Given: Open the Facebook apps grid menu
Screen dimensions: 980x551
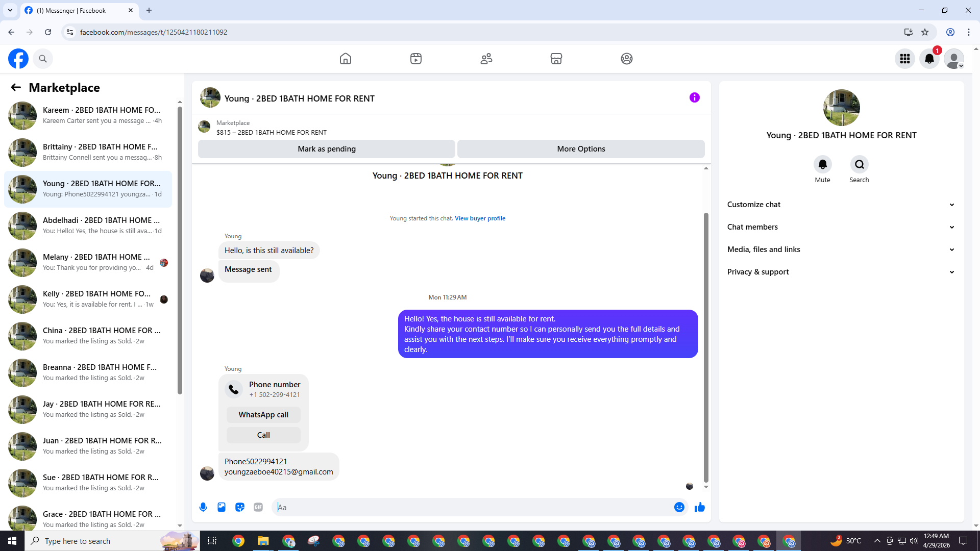Looking at the screenshot, I should (x=905, y=59).
